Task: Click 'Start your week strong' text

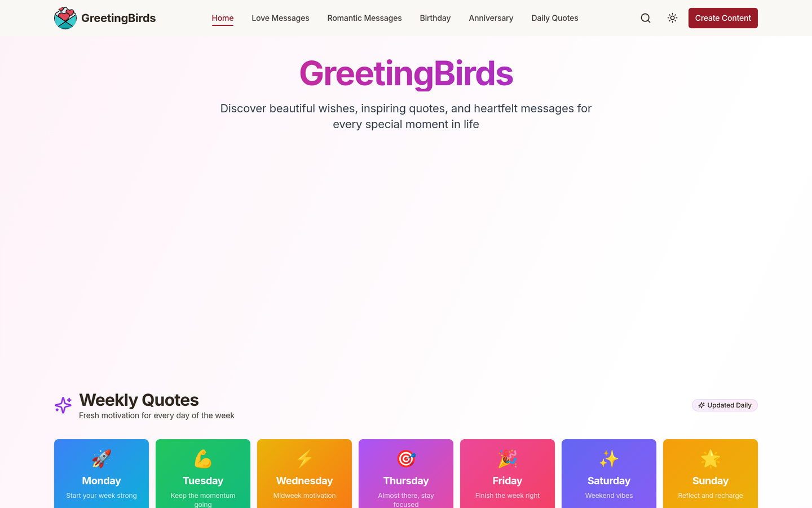Action: 101,496
